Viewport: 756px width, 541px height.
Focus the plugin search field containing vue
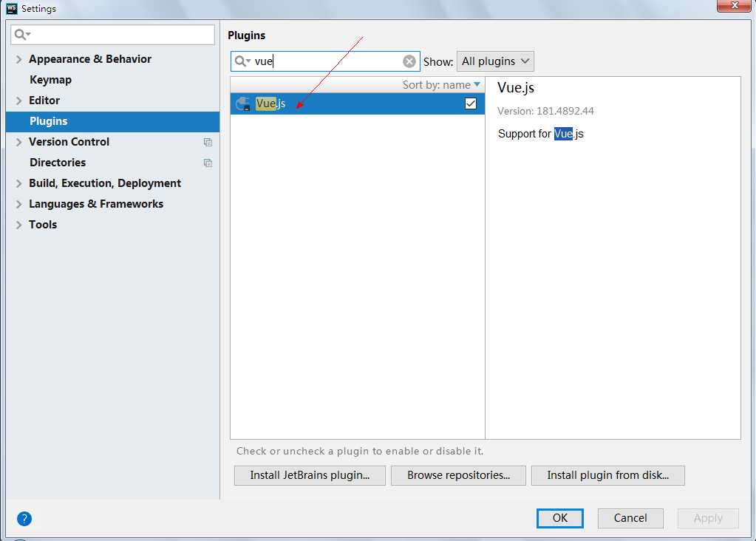click(325, 61)
